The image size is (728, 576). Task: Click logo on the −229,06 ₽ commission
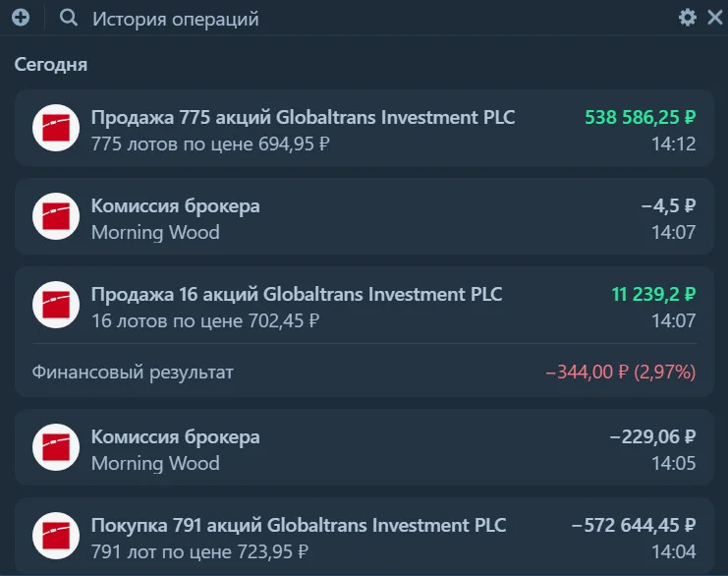tap(56, 447)
